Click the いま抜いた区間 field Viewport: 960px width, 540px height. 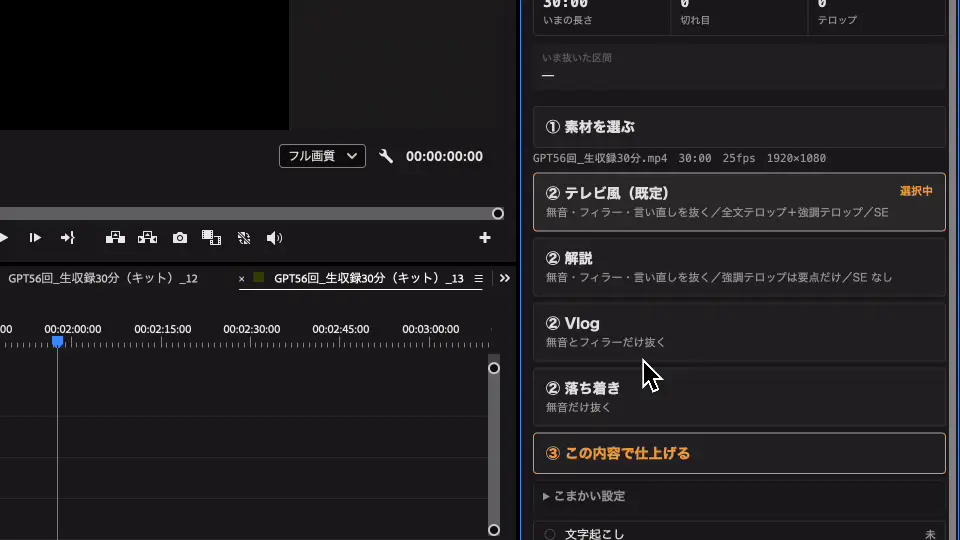[740, 67]
